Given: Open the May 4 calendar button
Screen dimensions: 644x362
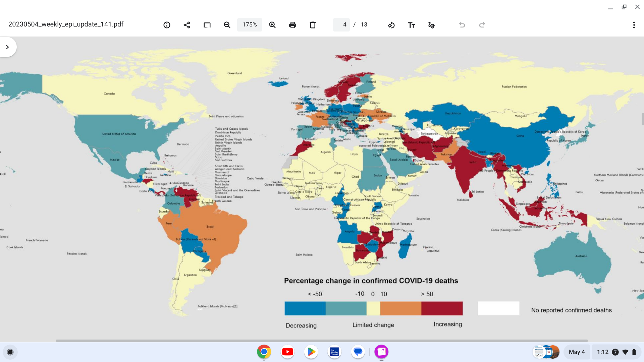Looking at the screenshot, I should pos(577,352).
